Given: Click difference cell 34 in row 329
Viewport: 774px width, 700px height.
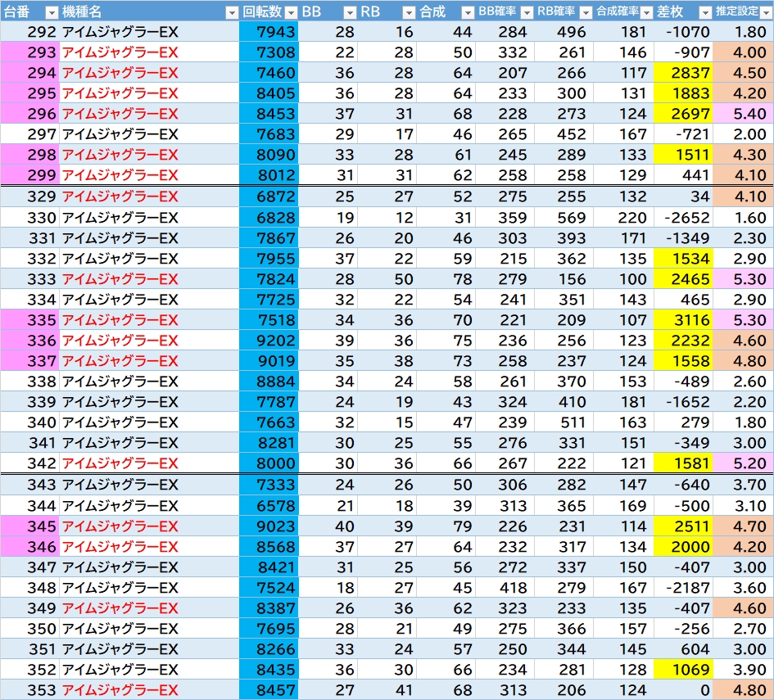Looking at the screenshot, I should click(683, 196).
